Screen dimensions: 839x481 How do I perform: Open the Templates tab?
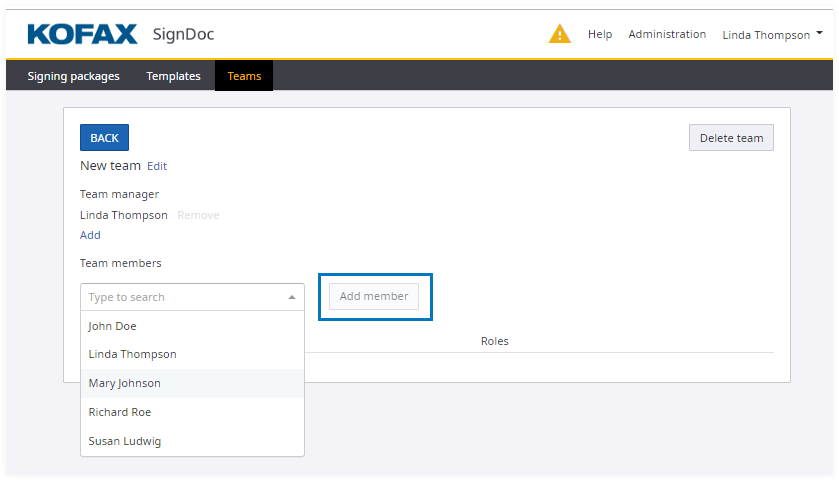pyautogui.click(x=173, y=76)
